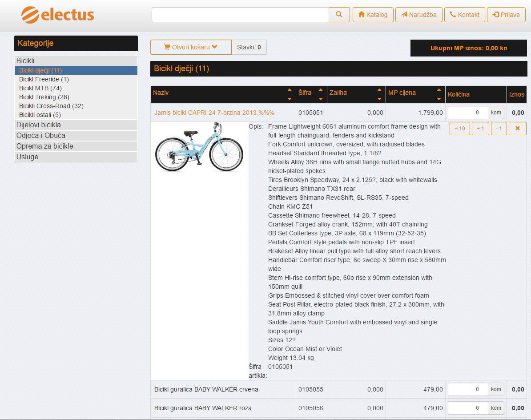
Task: Open the Narudžba page
Action: (419, 15)
